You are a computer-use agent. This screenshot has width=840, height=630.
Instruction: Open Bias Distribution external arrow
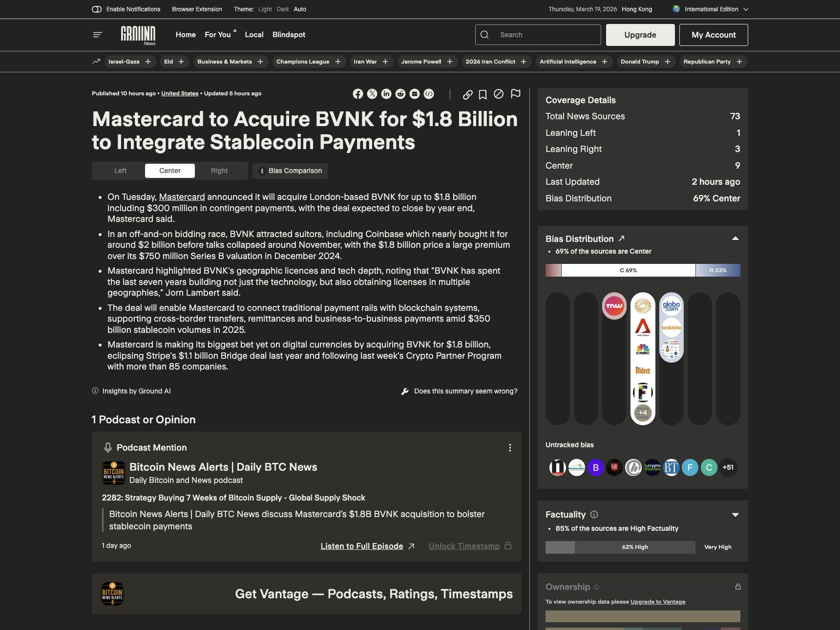point(621,239)
